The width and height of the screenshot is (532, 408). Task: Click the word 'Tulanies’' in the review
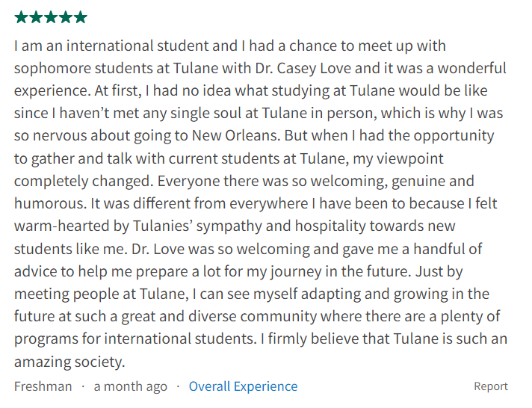[163, 226]
